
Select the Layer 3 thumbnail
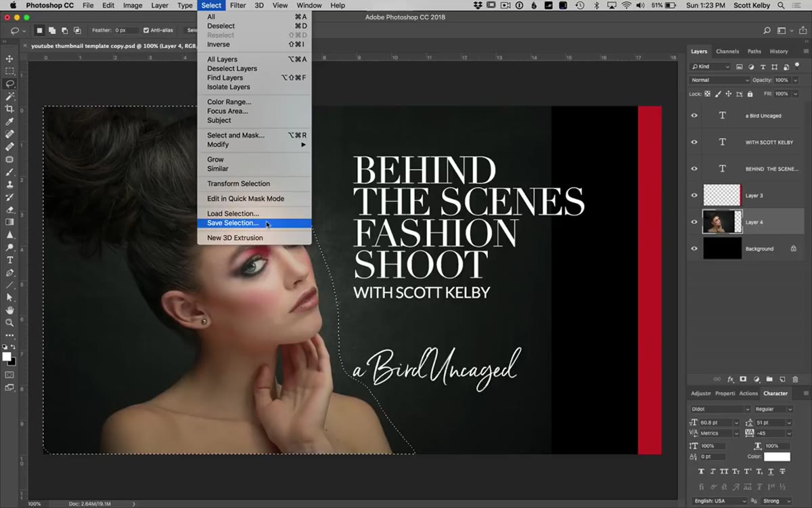[x=722, y=195]
